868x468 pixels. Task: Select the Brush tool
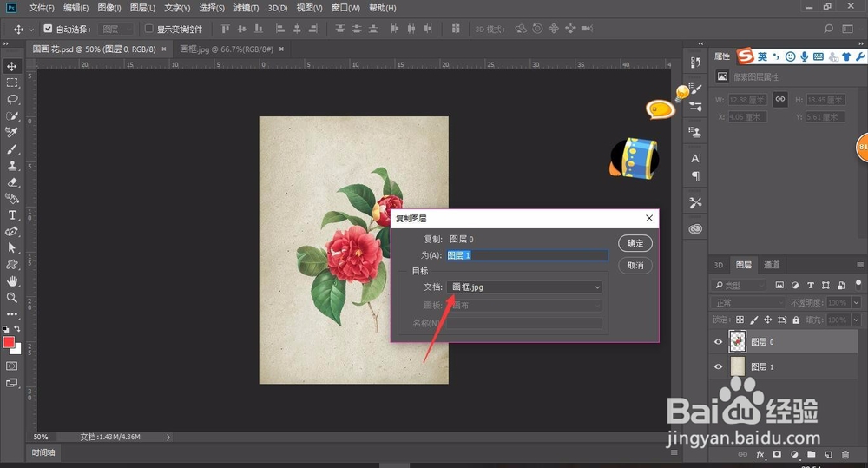(x=11, y=149)
